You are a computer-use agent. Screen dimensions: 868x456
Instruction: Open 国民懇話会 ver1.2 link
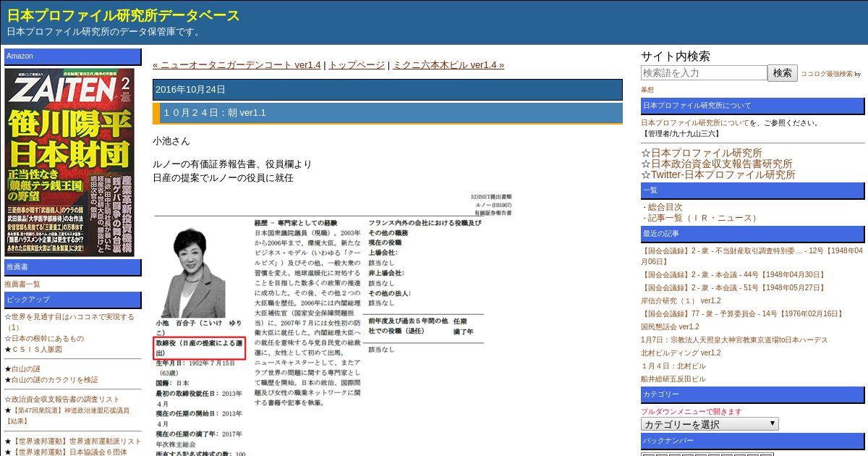tap(670, 326)
